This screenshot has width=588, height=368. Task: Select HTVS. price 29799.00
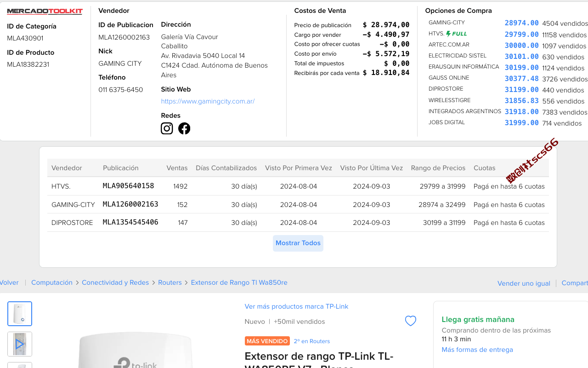(x=521, y=34)
